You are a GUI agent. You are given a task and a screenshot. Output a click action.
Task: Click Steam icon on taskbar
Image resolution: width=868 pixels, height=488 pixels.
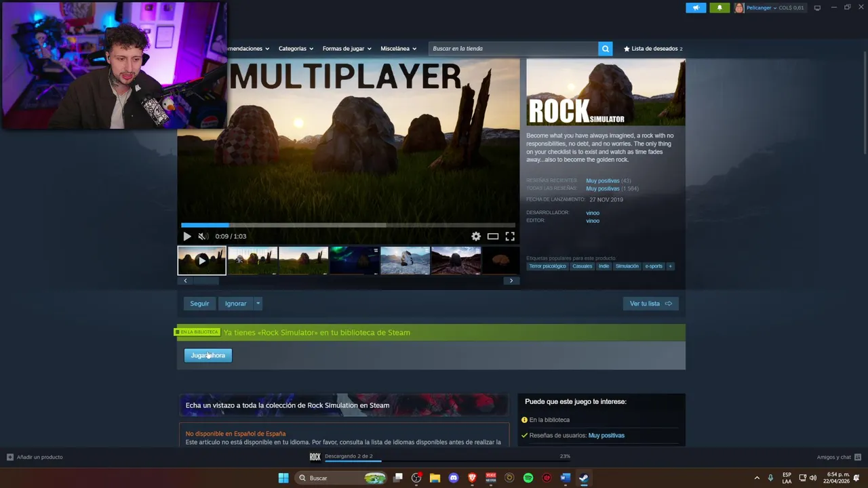point(583,478)
